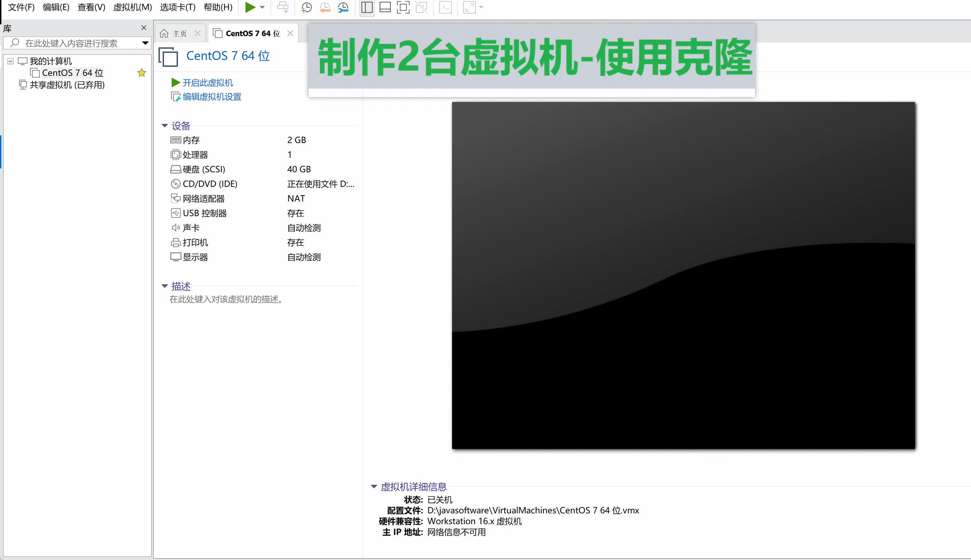Image resolution: width=971 pixels, height=560 pixels.
Task: Select the 2 GB memory value
Action: coord(296,140)
